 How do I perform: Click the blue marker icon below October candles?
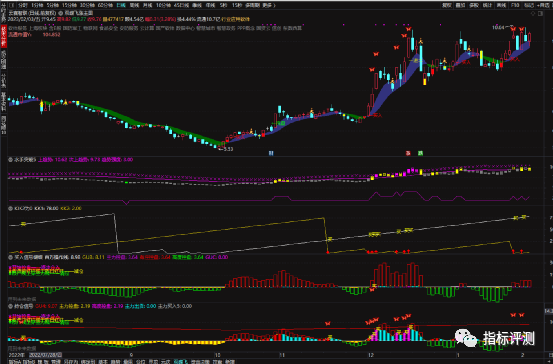click(x=271, y=153)
